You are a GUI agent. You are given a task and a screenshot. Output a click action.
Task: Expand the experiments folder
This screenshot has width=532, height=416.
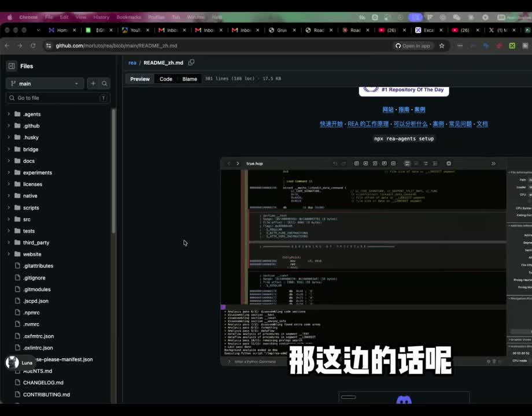[x=9, y=172]
